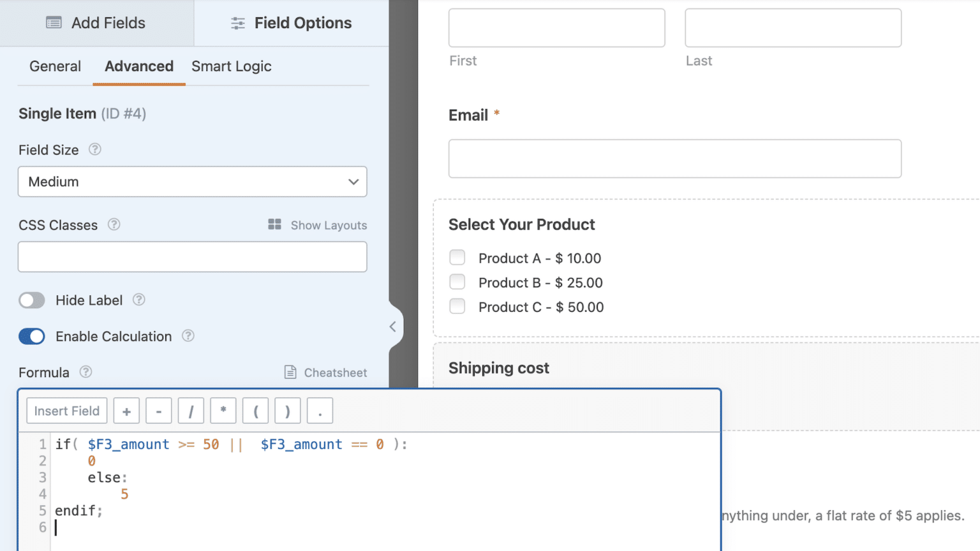Click the Hide Label help tooltip

(138, 300)
